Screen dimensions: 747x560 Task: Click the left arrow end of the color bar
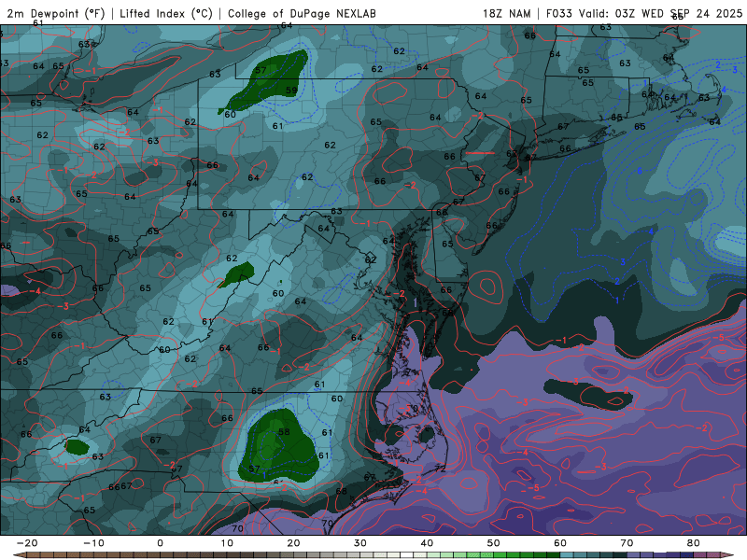point(18,555)
